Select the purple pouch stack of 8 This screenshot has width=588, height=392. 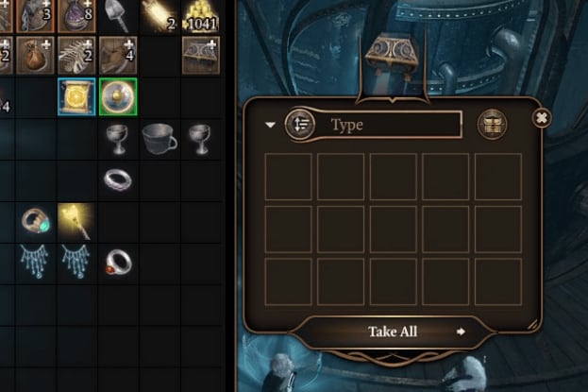(76, 16)
